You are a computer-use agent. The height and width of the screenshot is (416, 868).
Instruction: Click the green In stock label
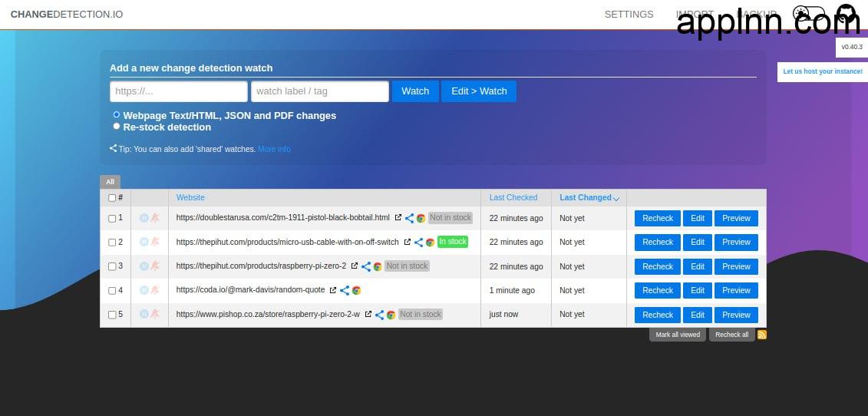pyautogui.click(x=453, y=242)
